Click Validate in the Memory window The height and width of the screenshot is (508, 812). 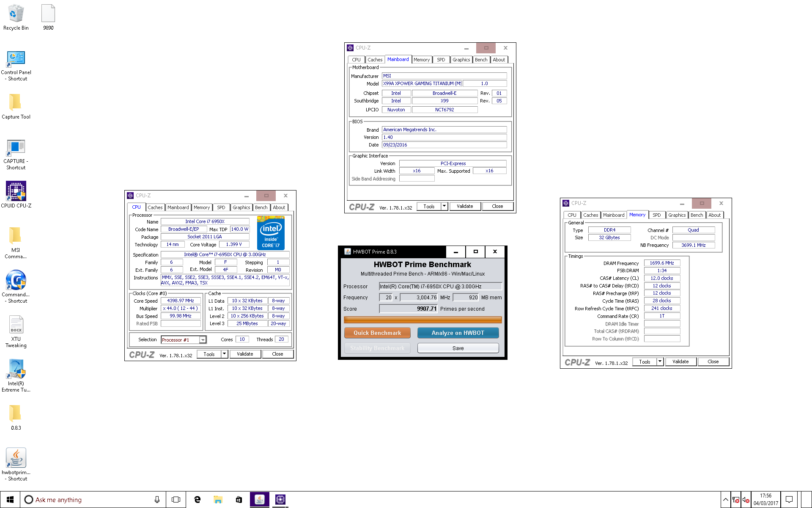click(x=680, y=362)
